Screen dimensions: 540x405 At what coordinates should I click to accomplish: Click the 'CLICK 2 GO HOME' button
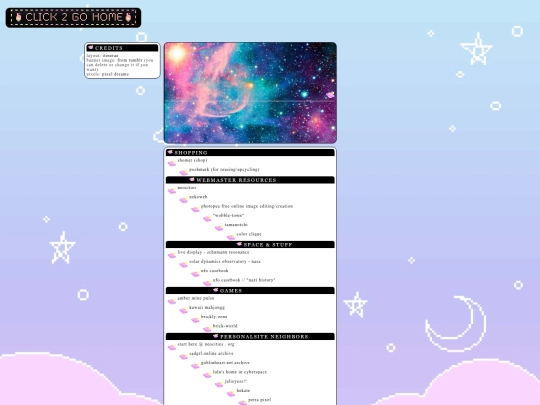click(x=73, y=18)
